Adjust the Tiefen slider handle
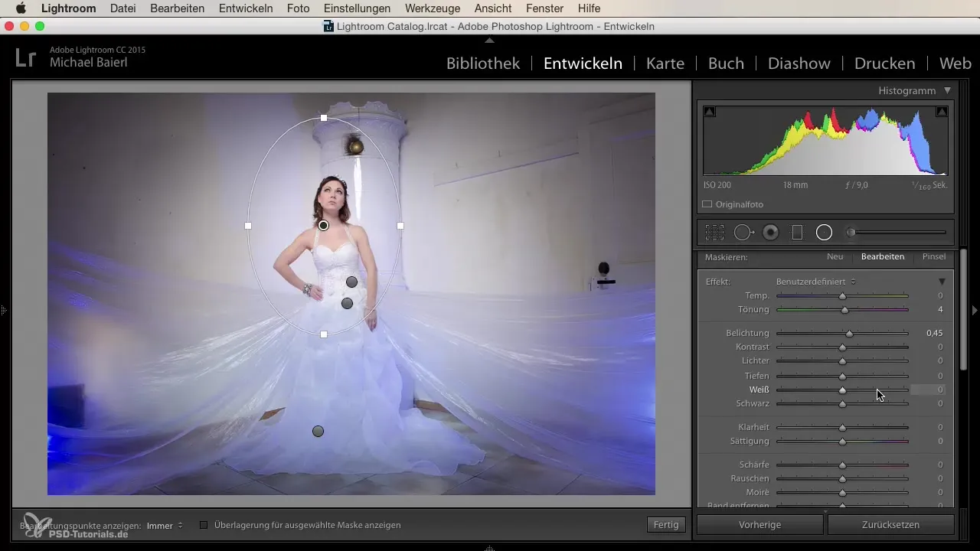The image size is (980, 551). (842, 377)
